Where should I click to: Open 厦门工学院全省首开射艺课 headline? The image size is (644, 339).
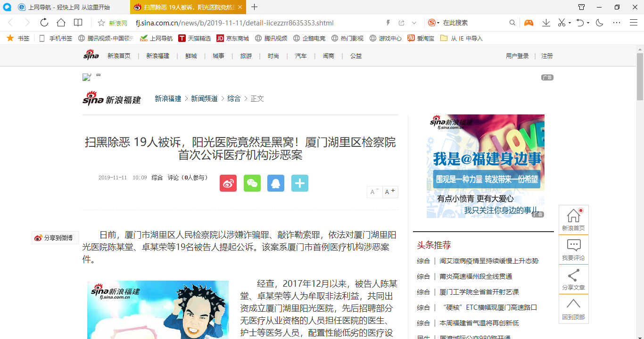[x=479, y=292]
